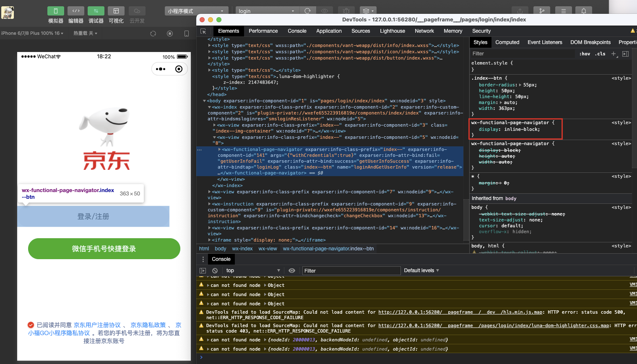
Task: Open the version management branch icon
Action: pyautogui.click(x=542, y=11)
